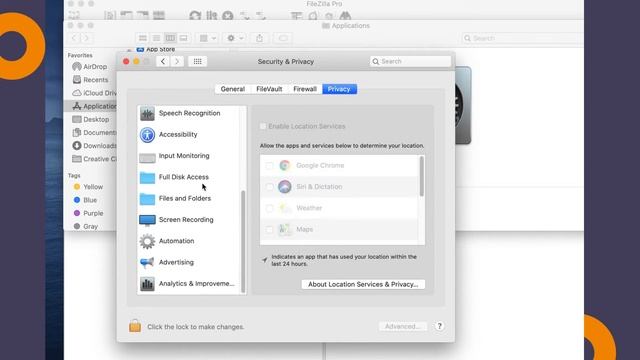The height and width of the screenshot is (360, 640).
Task: Select Purple tag in Finder sidebar
Action: [x=89, y=213]
